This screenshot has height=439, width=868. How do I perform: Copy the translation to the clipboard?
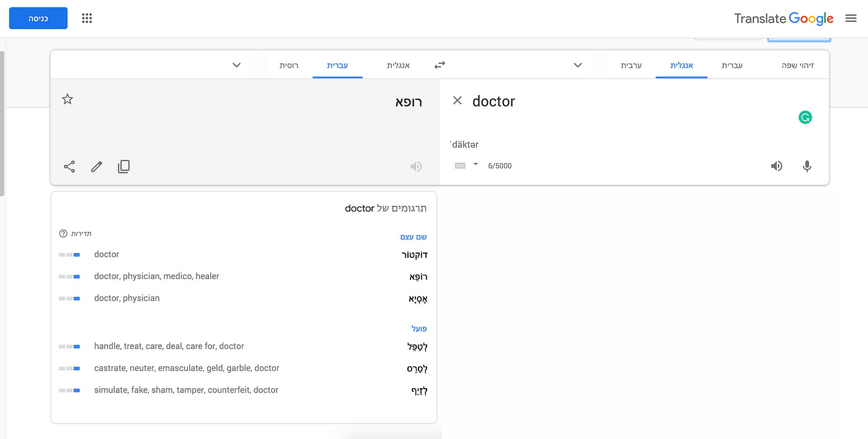pyautogui.click(x=124, y=166)
